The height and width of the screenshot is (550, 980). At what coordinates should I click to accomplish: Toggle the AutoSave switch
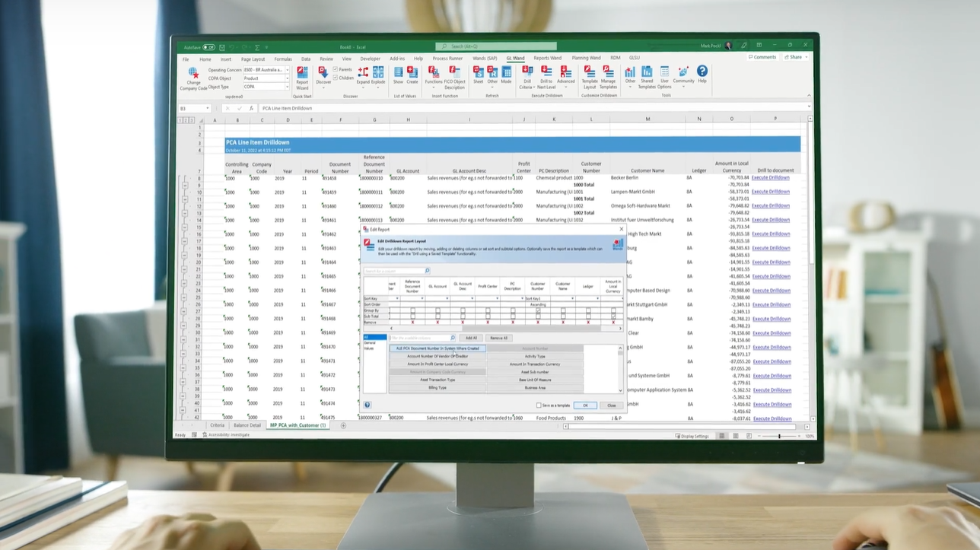click(x=208, y=47)
